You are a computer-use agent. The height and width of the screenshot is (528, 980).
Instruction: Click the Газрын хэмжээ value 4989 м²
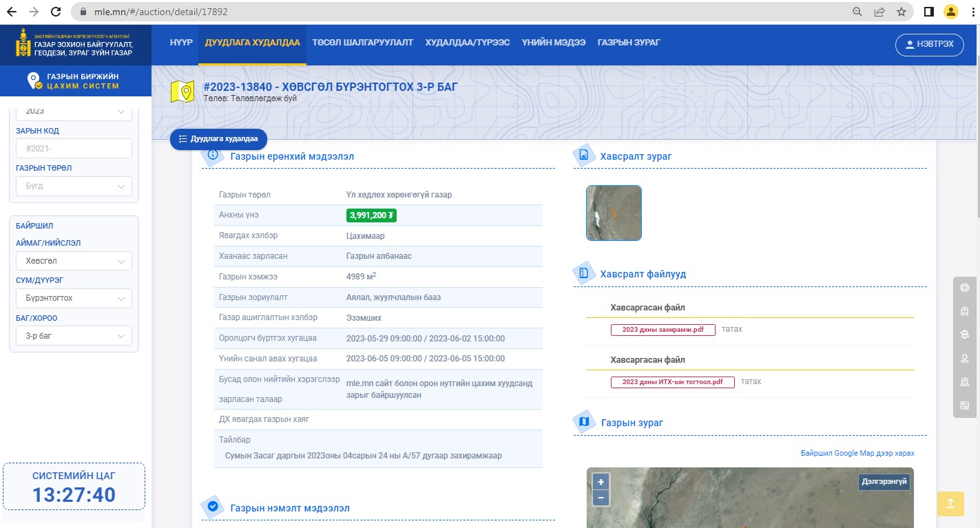click(x=362, y=277)
